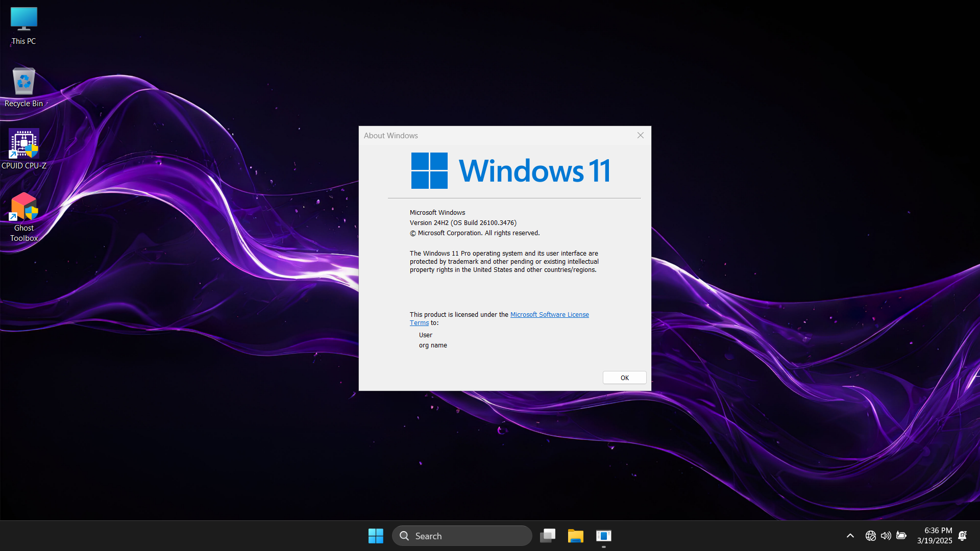Close the About Windows dialog
Viewport: 980px width, 551px height.
[x=640, y=135]
